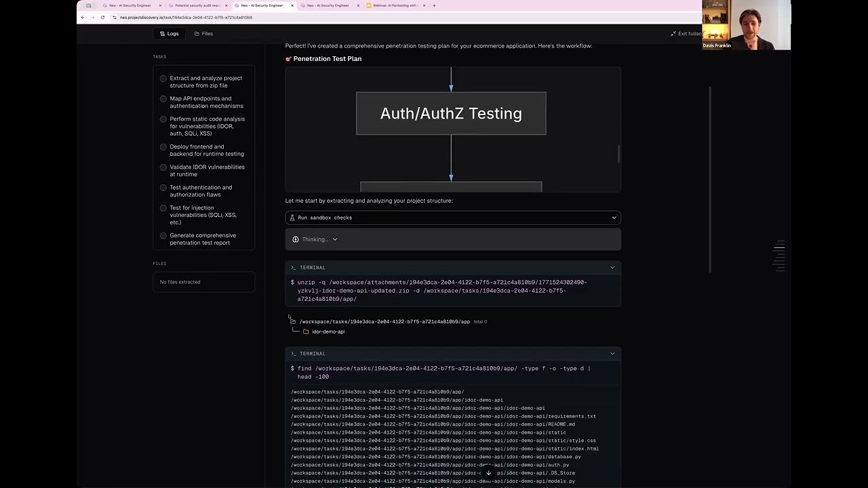Switch to the first Neo - AI Security Engineer tab

coord(130,5)
